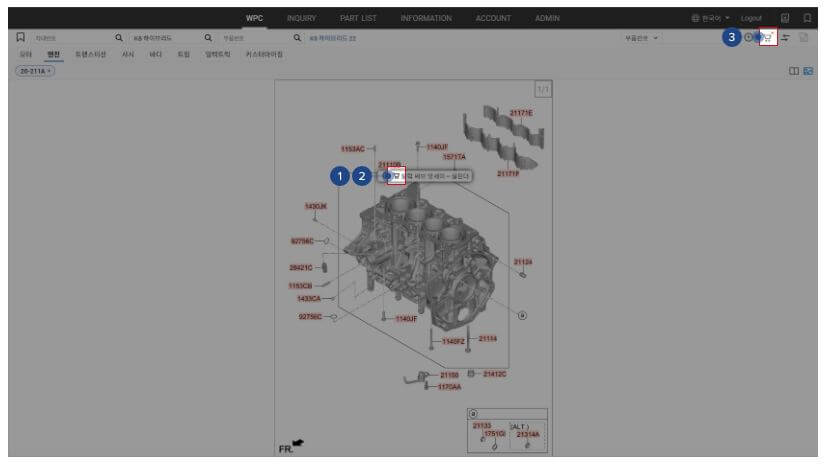Select part label 21133 in the inset
This screenshot has width=828, height=467.
click(x=482, y=426)
